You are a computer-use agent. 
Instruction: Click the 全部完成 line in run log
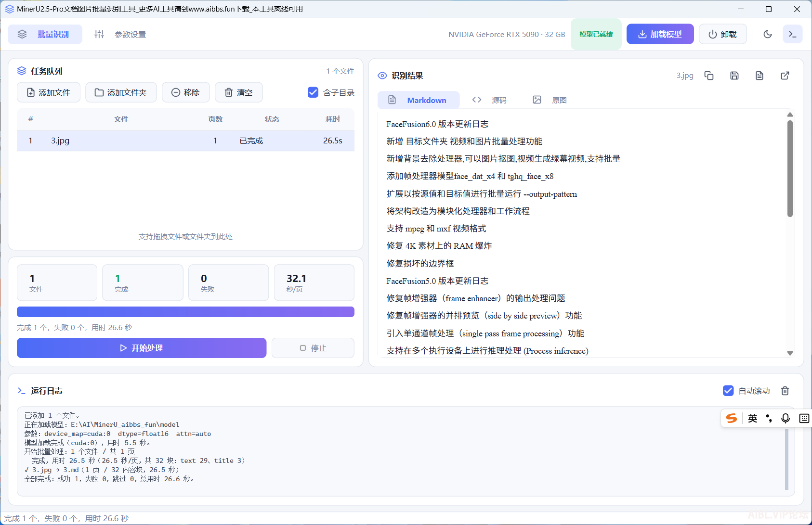[x=109, y=479]
